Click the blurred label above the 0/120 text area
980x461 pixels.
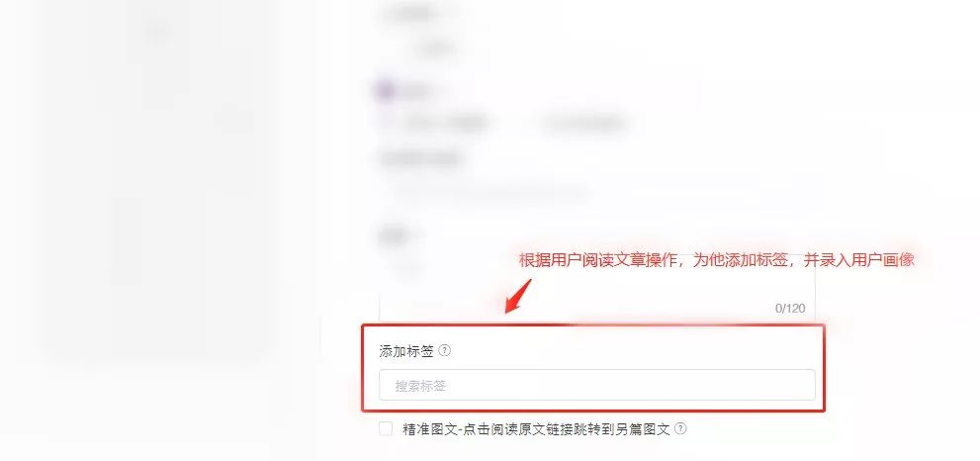click(394, 236)
